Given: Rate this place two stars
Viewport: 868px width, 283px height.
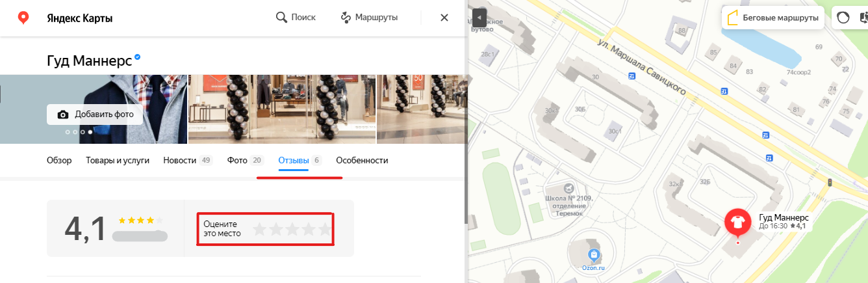Looking at the screenshot, I should (x=275, y=229).
